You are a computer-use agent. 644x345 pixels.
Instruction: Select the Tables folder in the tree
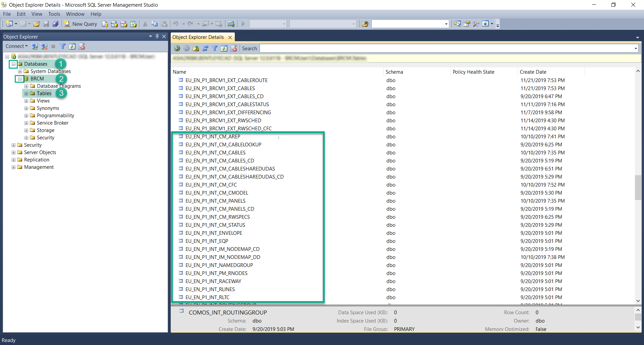(x=44, y=93)
